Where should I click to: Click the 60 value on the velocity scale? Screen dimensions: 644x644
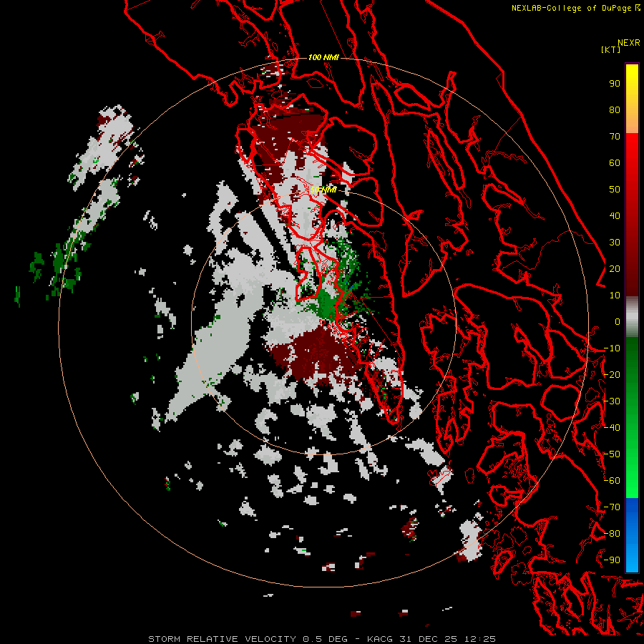[615, 163]
